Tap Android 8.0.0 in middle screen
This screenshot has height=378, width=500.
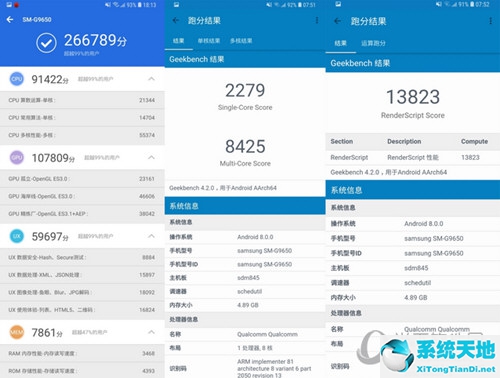(x=255, y=237)
